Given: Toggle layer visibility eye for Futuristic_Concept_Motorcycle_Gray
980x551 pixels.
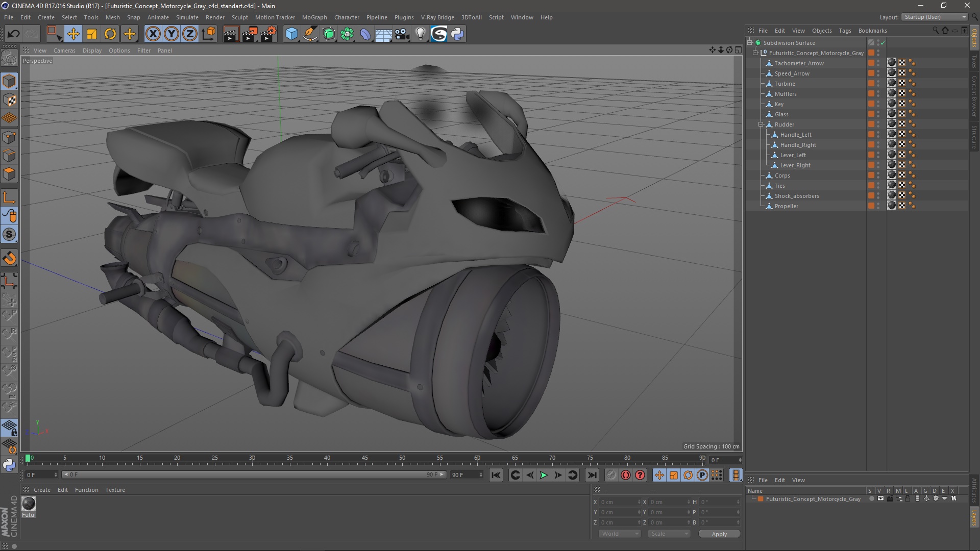Looking at the screenshot, I should [x=880, y=499].
